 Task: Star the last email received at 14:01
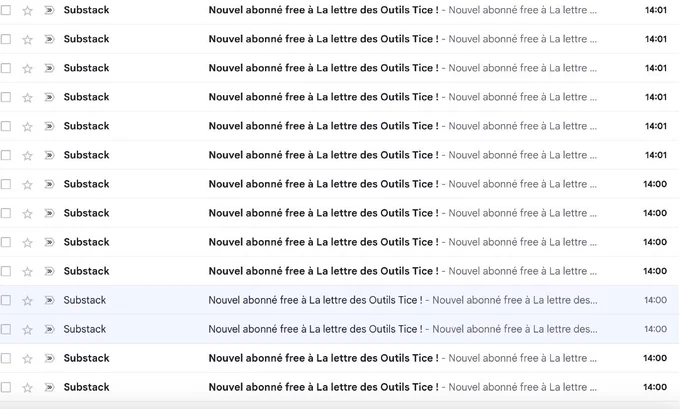tap(27, 155)
